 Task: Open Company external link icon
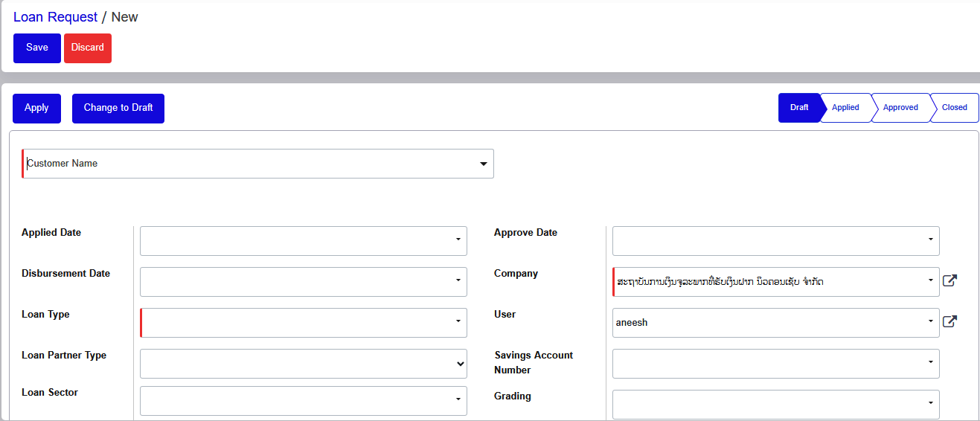tap(949, 281)
